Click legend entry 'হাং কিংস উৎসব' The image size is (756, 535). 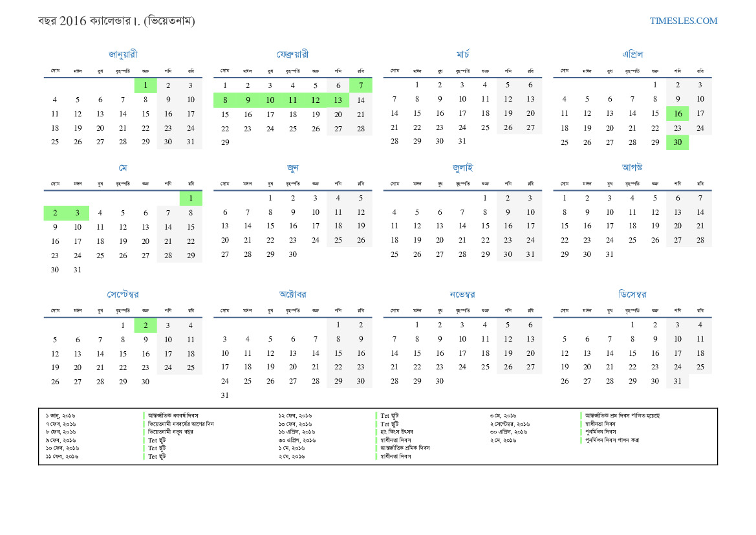coord(397,431)
